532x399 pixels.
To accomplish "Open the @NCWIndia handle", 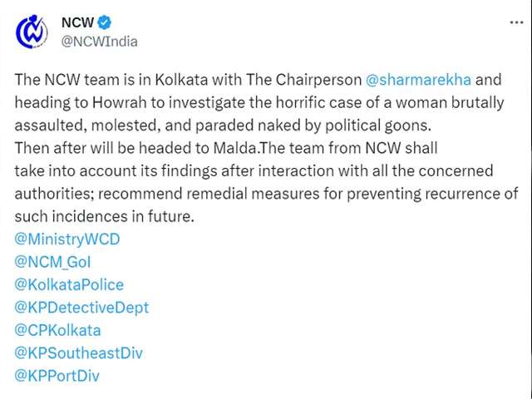I will coord(100,42).
